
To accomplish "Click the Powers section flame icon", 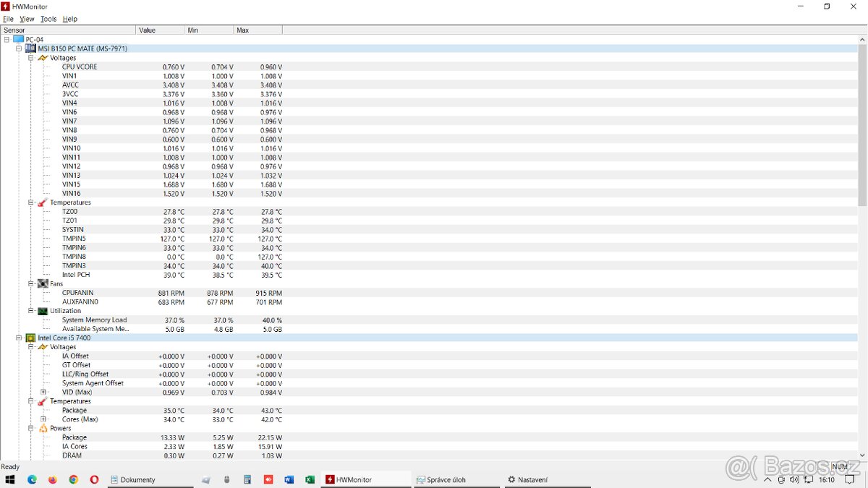I will tap(43, 428).
